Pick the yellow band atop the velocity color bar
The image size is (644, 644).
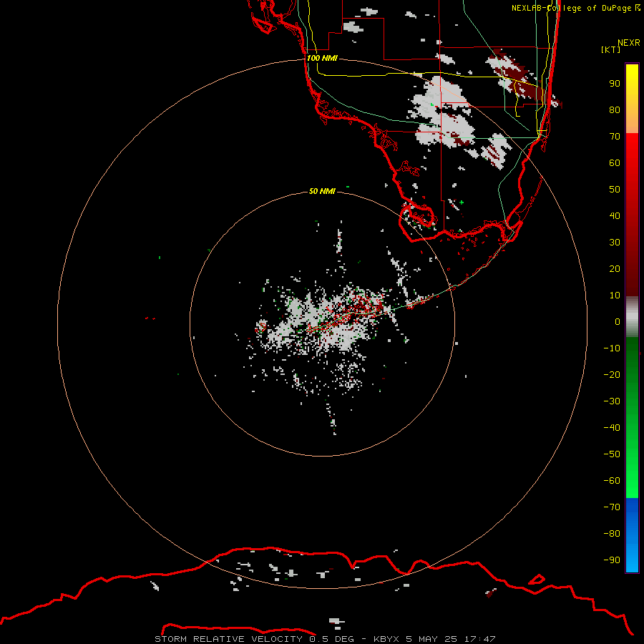tap(632, 99)
